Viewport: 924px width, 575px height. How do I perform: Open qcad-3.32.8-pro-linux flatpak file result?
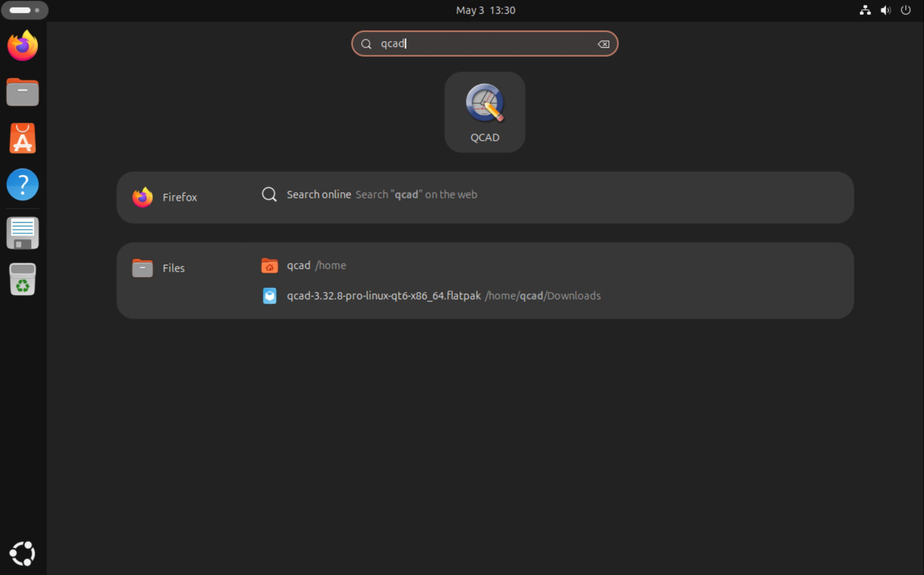click(x=431, y=296)
